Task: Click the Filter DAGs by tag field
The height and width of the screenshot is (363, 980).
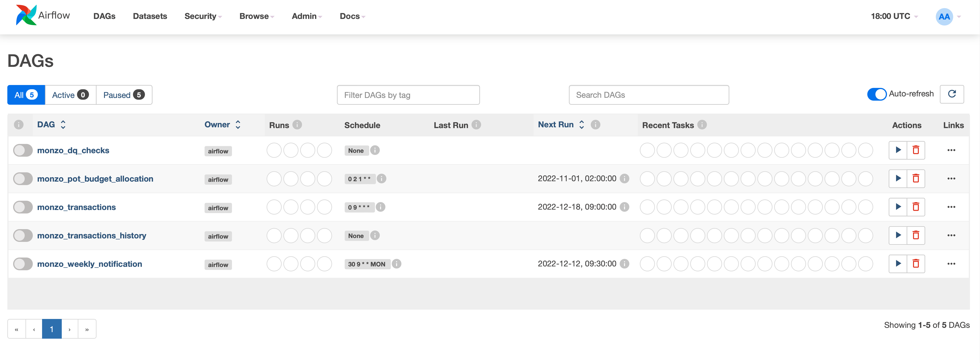Action: (408, 95)
